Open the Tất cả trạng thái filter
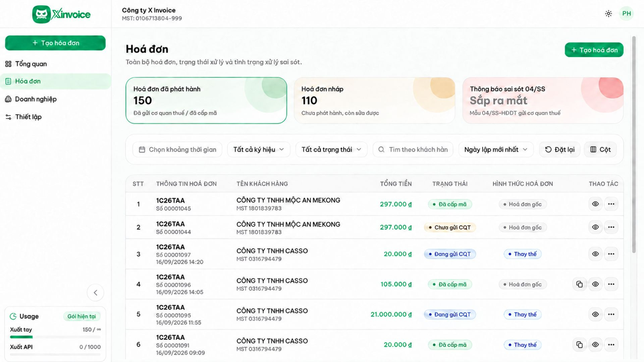This screenshot has height=362, width=644. click(x=331, y=149)
